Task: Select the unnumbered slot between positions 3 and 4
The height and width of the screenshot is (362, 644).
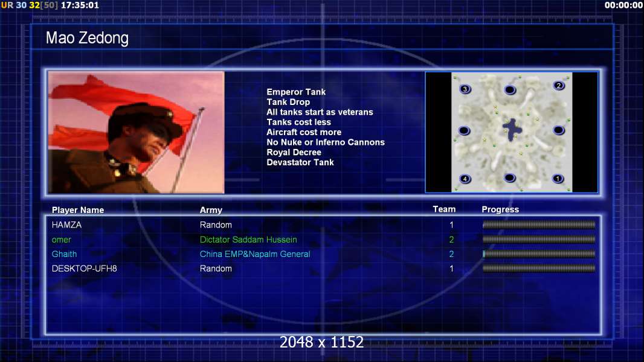Action: point(464,131)
